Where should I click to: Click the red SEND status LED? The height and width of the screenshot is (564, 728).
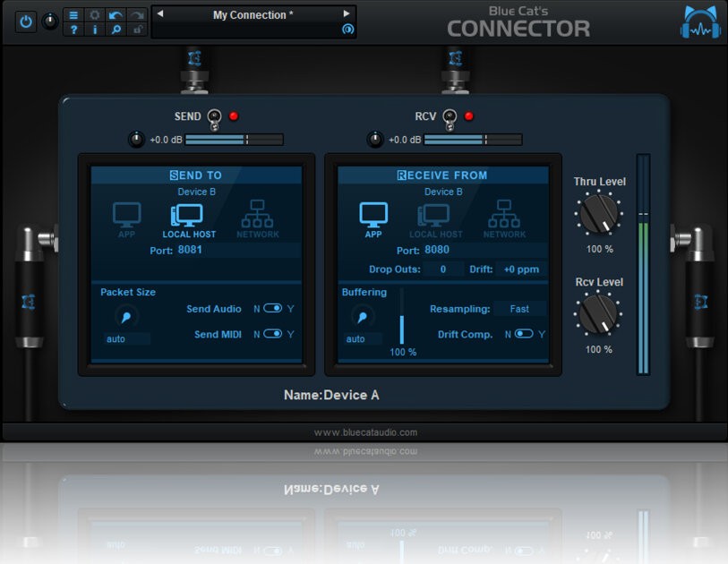[234, 116]
